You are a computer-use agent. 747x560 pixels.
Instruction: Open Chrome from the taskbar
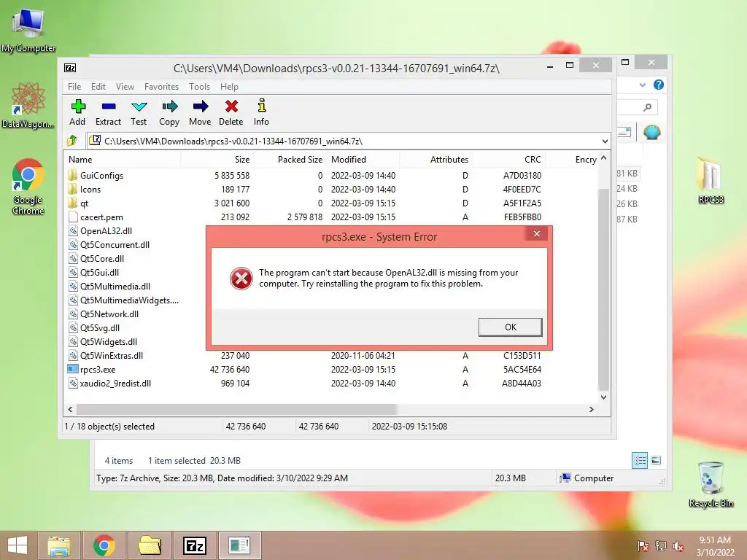104,545
